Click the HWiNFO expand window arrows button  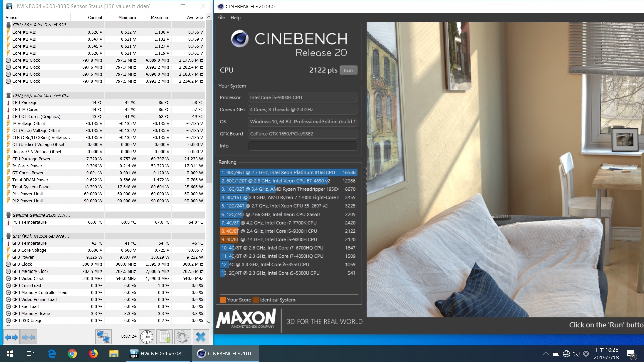point(11,337)
